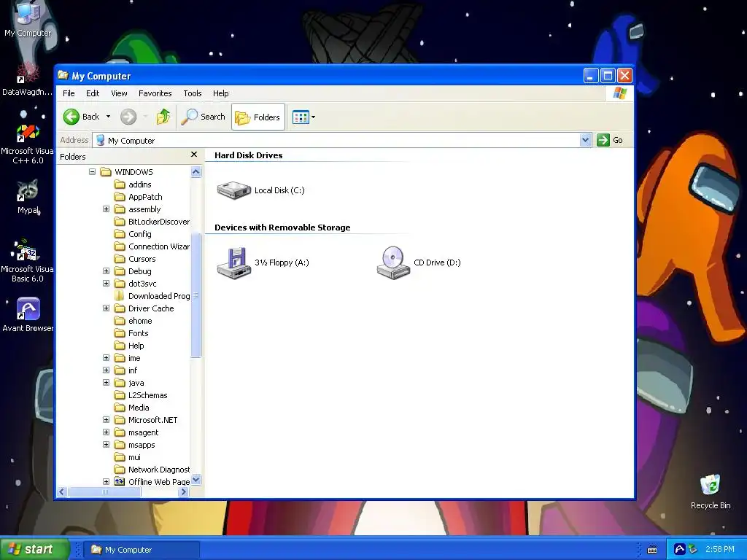
Task: Select the Cursors folder in tree
Action: pos(135,259)
